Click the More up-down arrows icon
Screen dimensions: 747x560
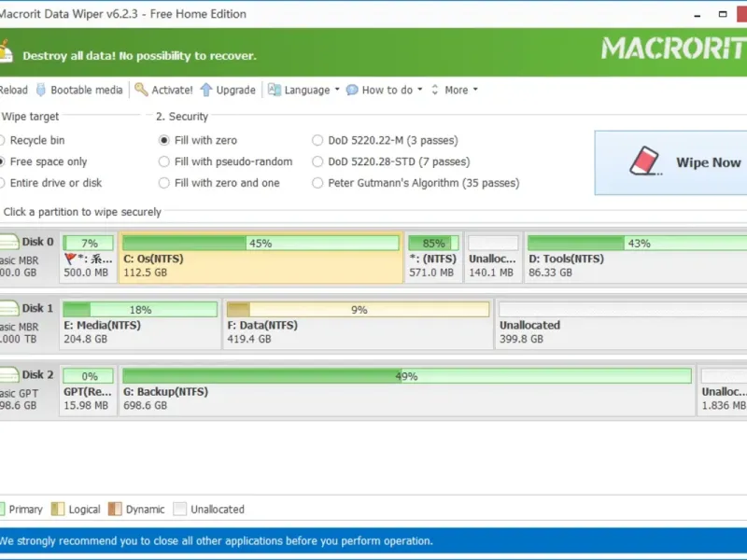pos(434,90)
